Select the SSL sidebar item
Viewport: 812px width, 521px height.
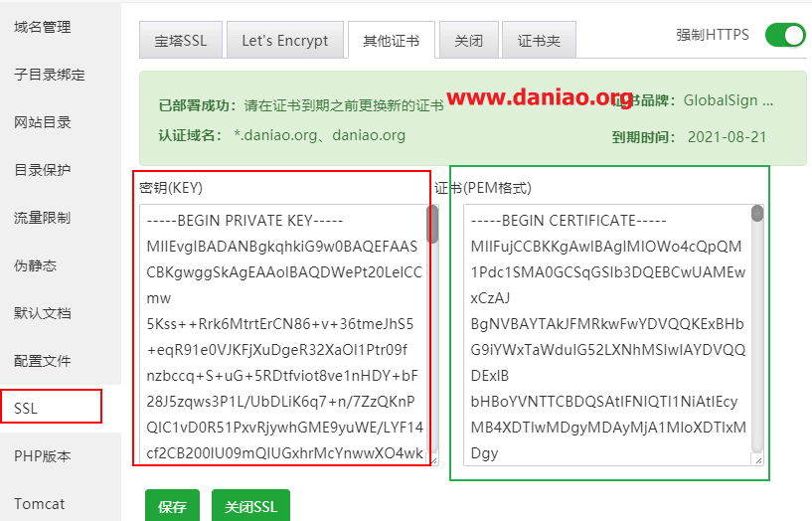point(52,407)
